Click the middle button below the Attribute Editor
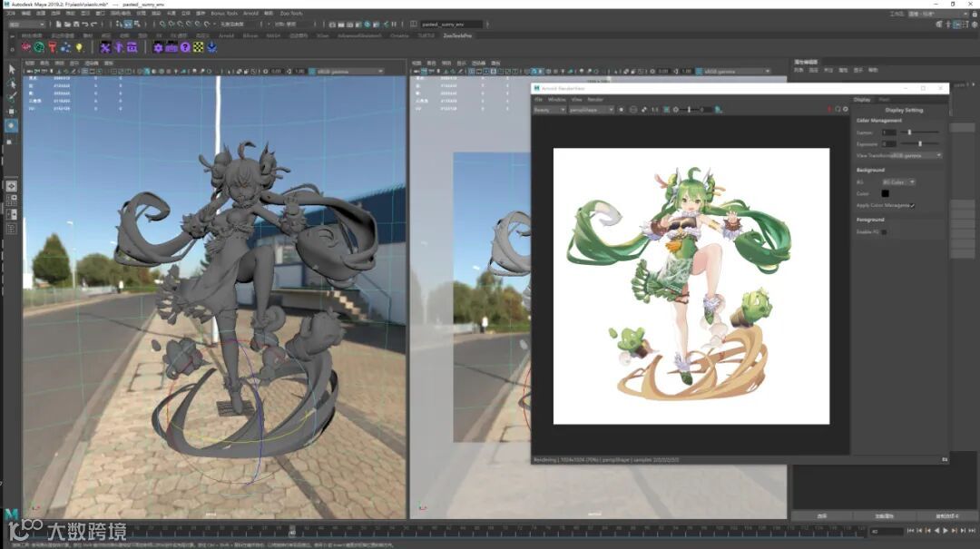980x549 pixels. point(885,516)
